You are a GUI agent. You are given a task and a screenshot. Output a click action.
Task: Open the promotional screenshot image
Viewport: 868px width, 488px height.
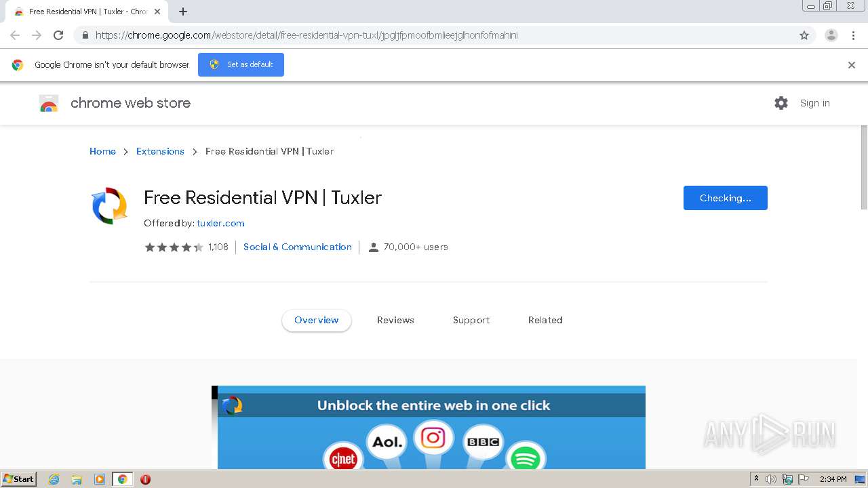click(x=429, y=427)
